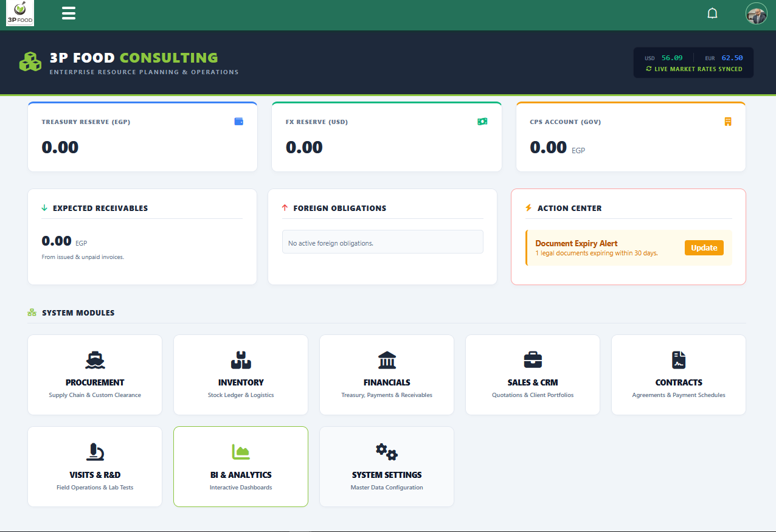This screenshot has height=532, width=776.
Task: Click 'Interactive Dashboards' text
Action: click(x=241, y=488)
